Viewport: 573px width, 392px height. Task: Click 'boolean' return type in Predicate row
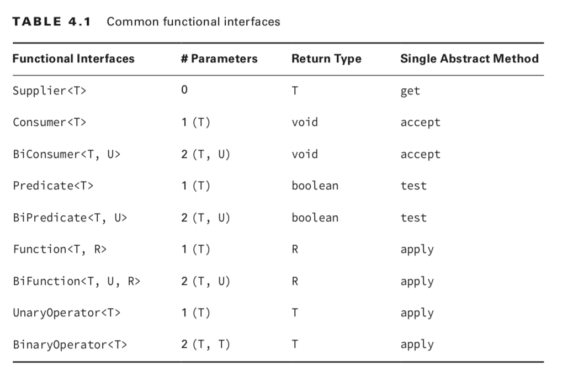point(315,186)
